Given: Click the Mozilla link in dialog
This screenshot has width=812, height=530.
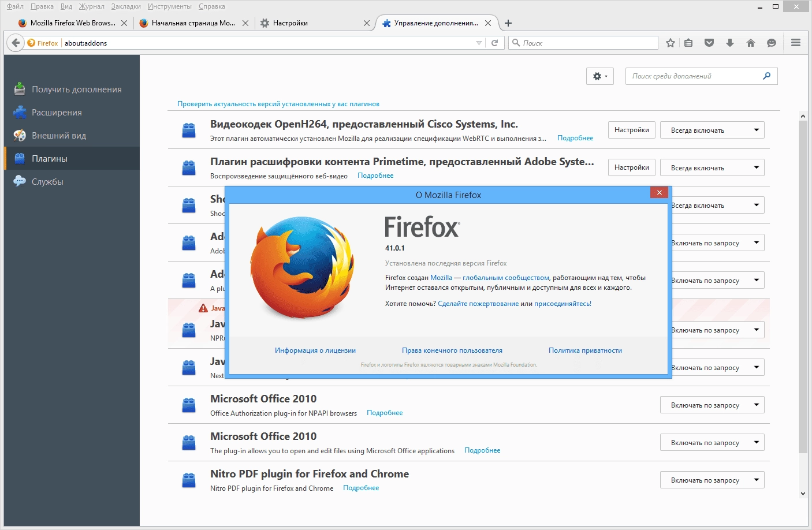Looking at the screenshot, I should [441, 278].
